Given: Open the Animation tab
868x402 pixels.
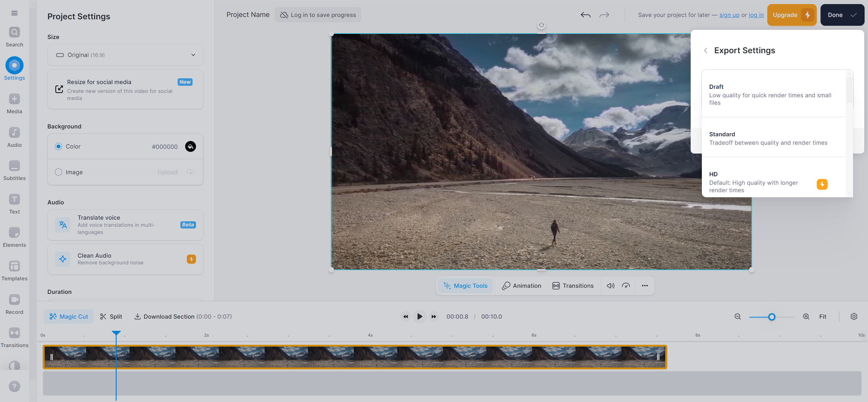Looking at the screenshot, I should tap(522, 286).
